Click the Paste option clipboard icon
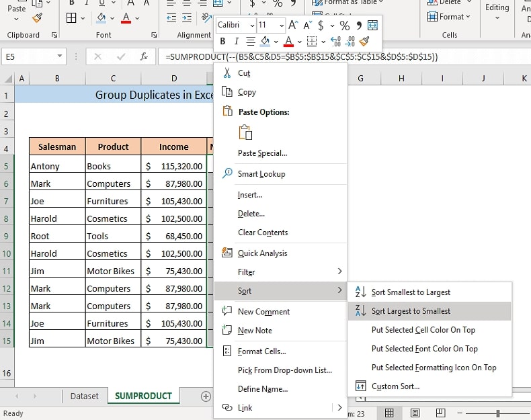Image resolution: width=531 pixels, height=420 pixels. [245, 132]
